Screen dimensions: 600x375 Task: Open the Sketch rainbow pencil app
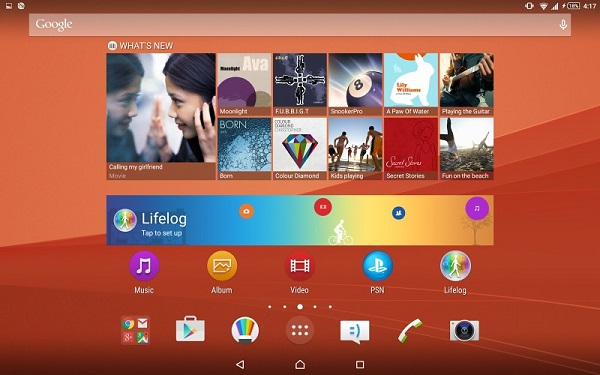[x=245, y=330]
